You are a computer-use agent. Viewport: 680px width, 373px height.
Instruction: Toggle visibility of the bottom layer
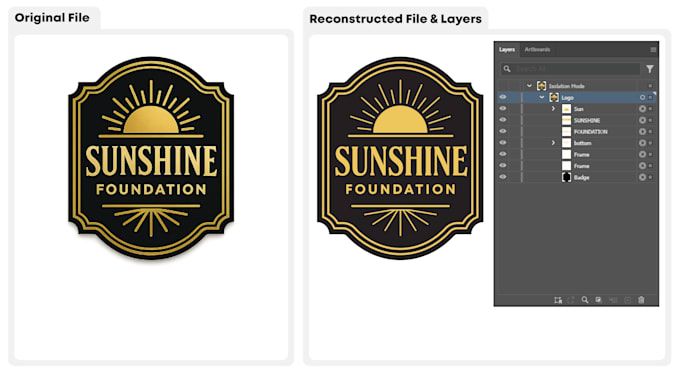[503, 142]
